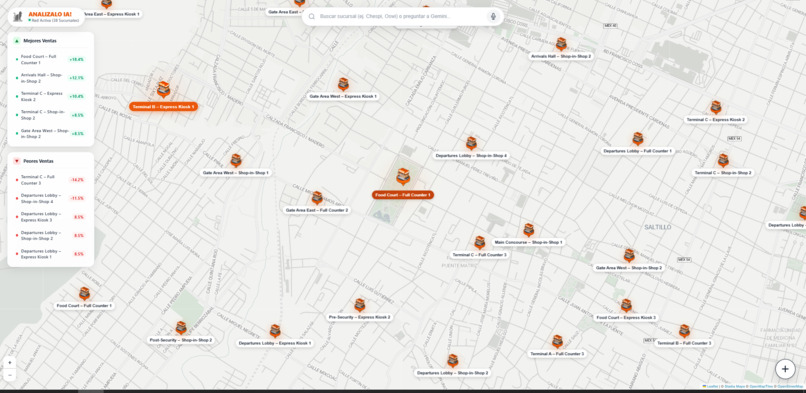The width and height of the screenshot is (806, 393).
Task: Focus the Buscar sucursal search field
Action: point(401,16)
